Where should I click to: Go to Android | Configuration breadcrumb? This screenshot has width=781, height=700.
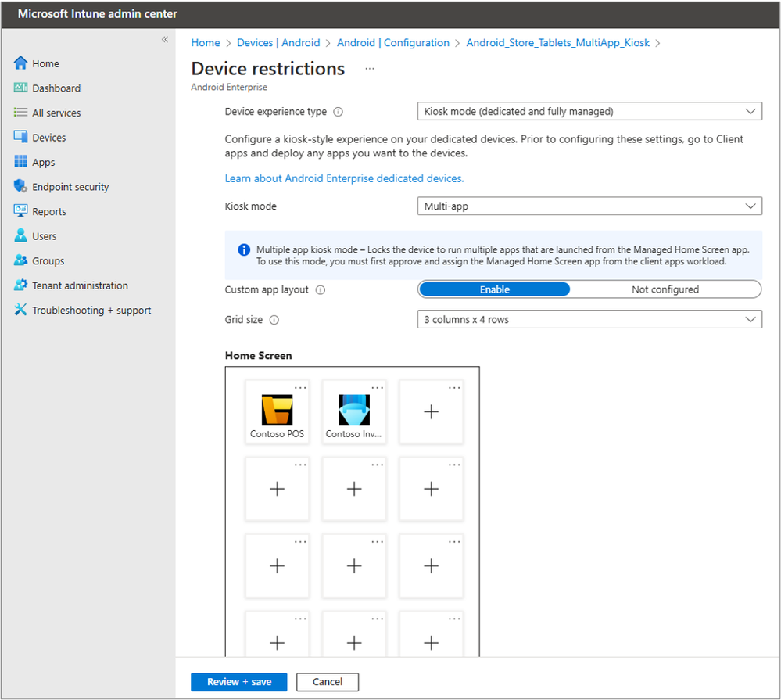pos(393,43)
